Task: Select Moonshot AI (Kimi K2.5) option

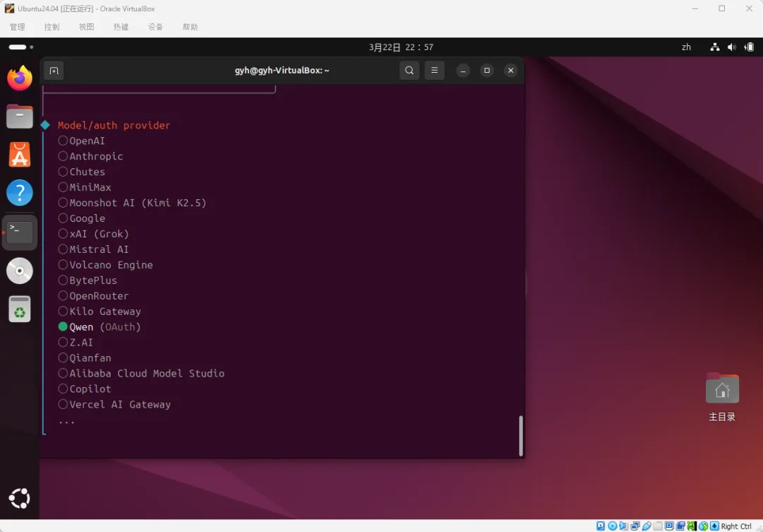Action: (132, 203)
